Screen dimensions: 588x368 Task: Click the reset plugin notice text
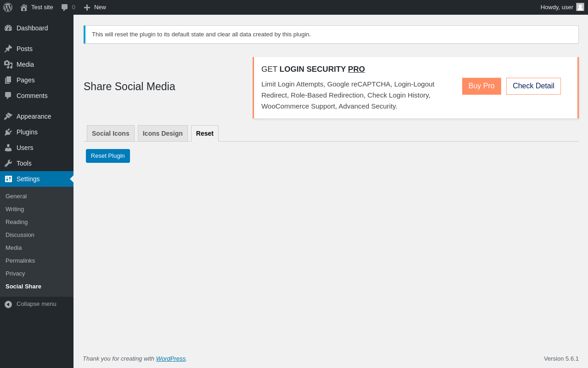pos(201,34)
